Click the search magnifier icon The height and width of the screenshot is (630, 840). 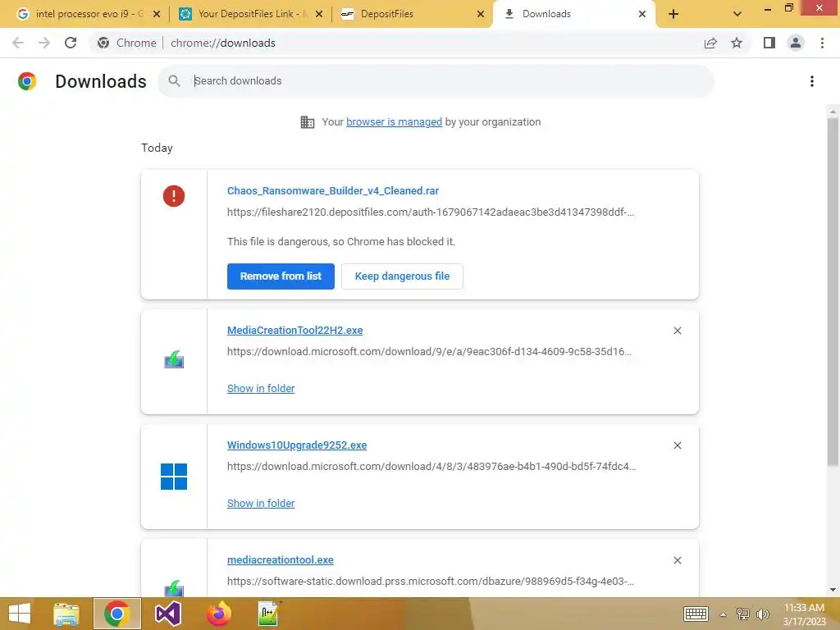pos(174,81)
